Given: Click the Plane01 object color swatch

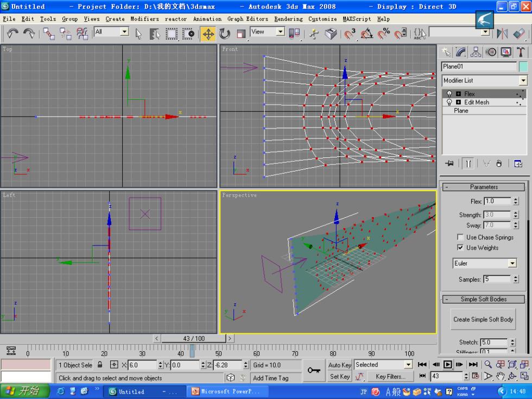Looking at the screenshot, I should point(523,66).
